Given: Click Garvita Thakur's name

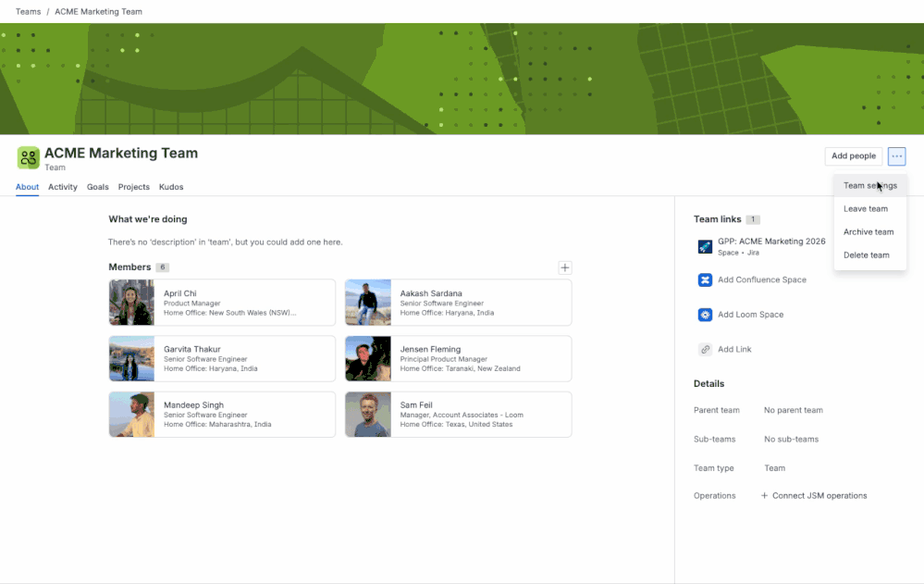Looking at the screenshot, I should pyautogui.click(x=192, y=350).
